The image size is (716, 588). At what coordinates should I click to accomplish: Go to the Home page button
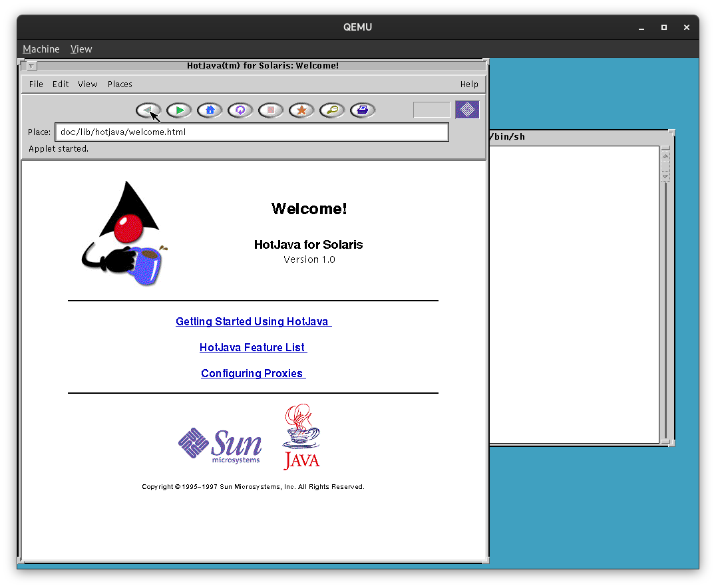tap(210, 110)
